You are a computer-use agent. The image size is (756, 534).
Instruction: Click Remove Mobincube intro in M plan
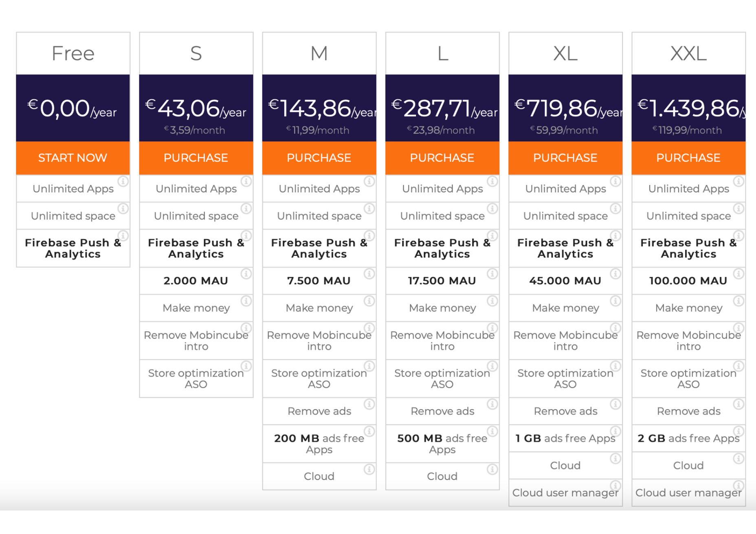pyautogui.click(x=319, y=341)
